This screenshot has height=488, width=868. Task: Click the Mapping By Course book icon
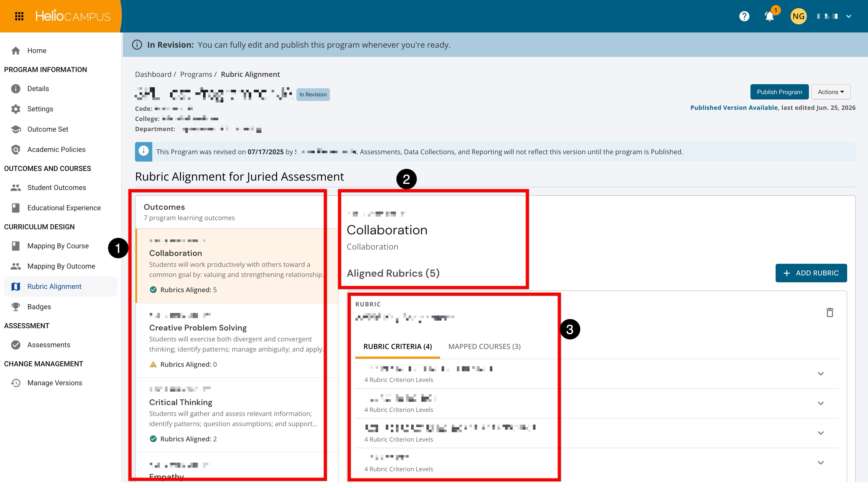coord(15,246)
